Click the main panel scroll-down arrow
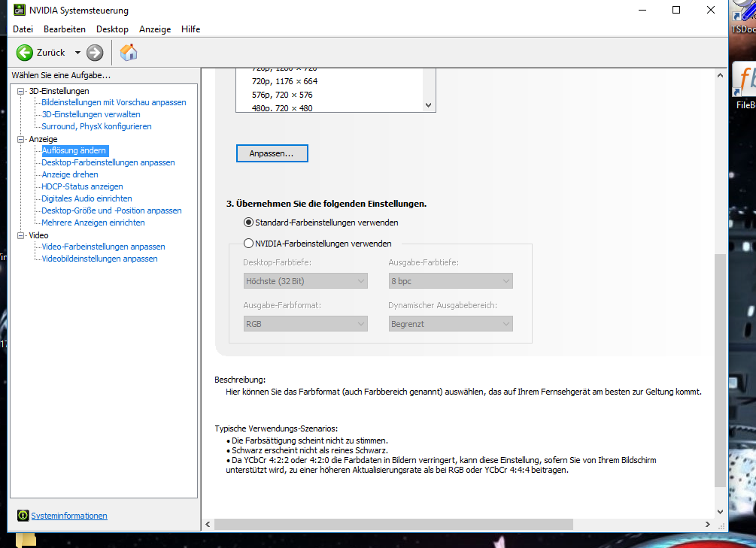 click(720, 512)
